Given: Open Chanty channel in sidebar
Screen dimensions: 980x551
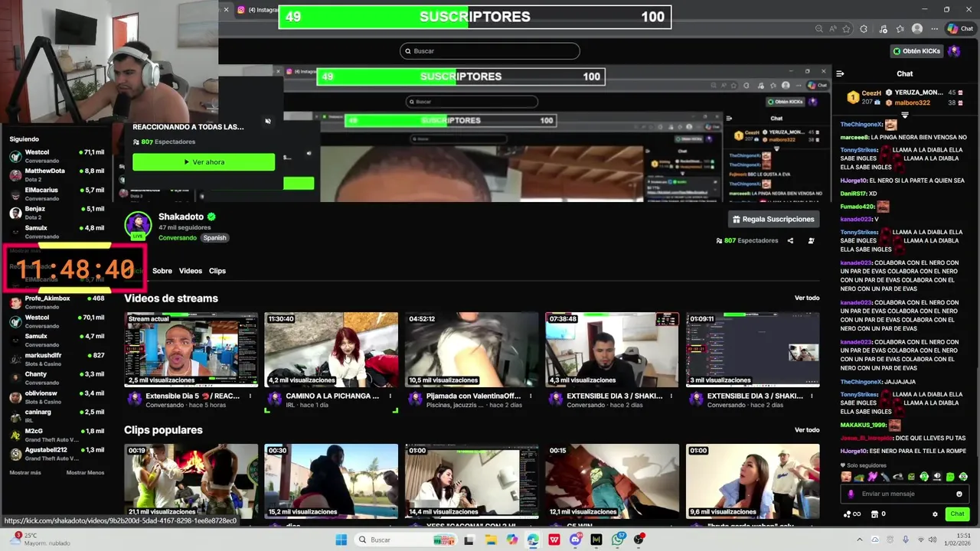Looking at the screenshot, I should tap(56, 378).
